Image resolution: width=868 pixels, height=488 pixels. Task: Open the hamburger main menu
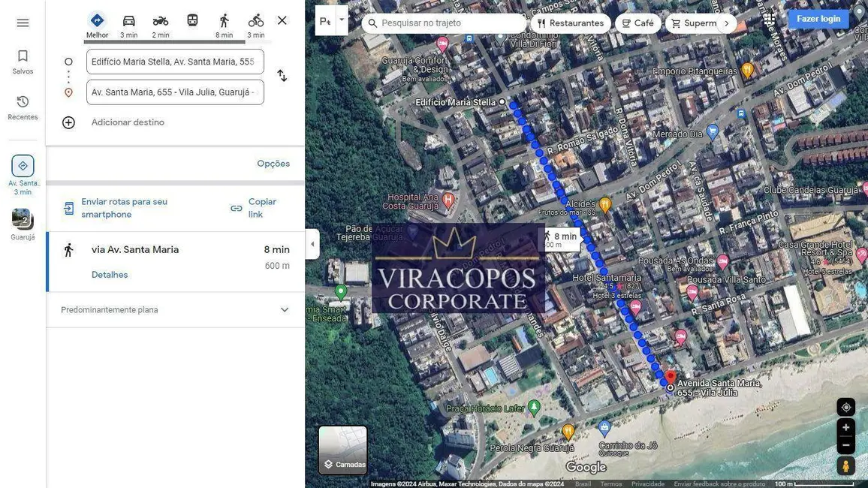click(x=23, y=23)
